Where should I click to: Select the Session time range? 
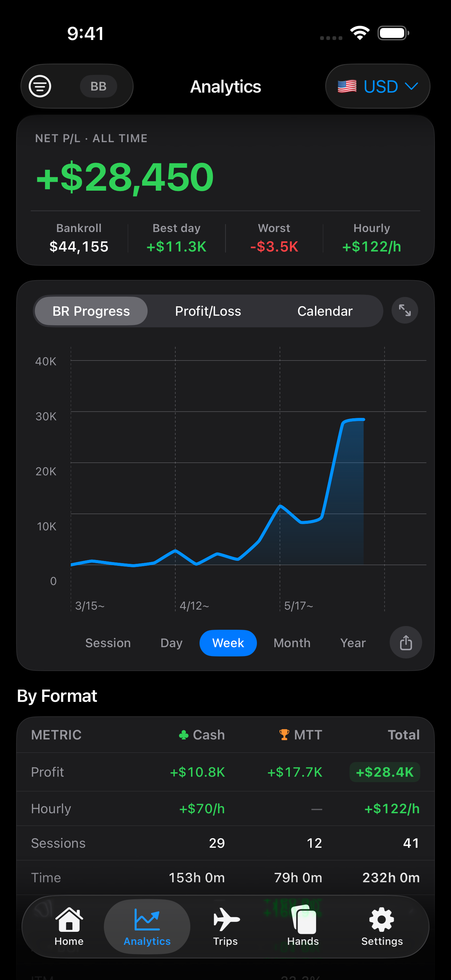(108, 643)
